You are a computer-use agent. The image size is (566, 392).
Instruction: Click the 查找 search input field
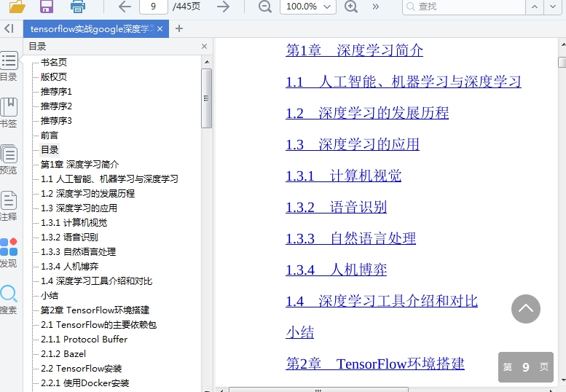click(464, 7)
